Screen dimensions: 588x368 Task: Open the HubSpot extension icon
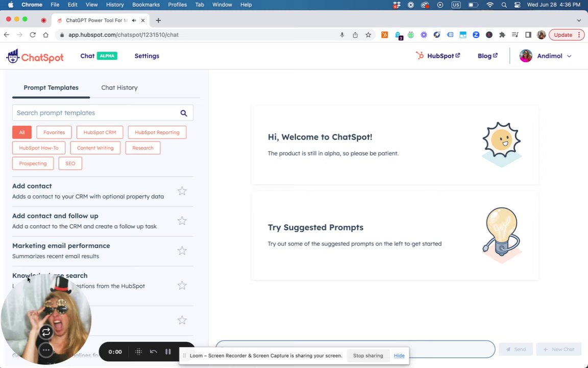click(x=384, y=35)
